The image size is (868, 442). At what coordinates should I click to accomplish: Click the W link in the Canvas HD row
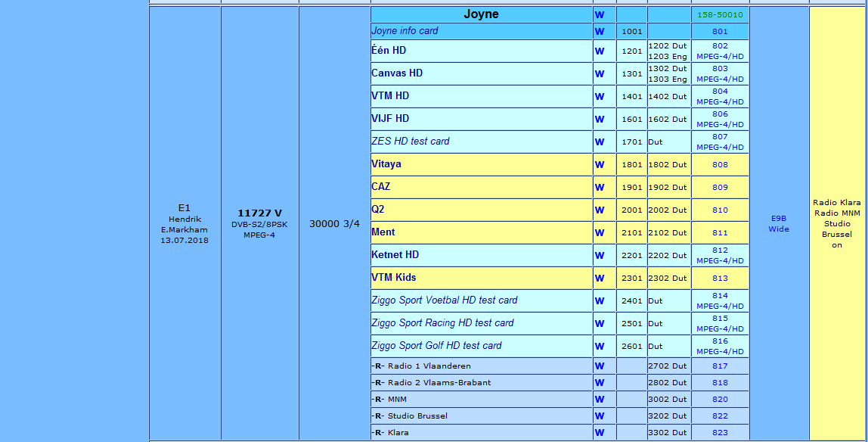[600, 73]
